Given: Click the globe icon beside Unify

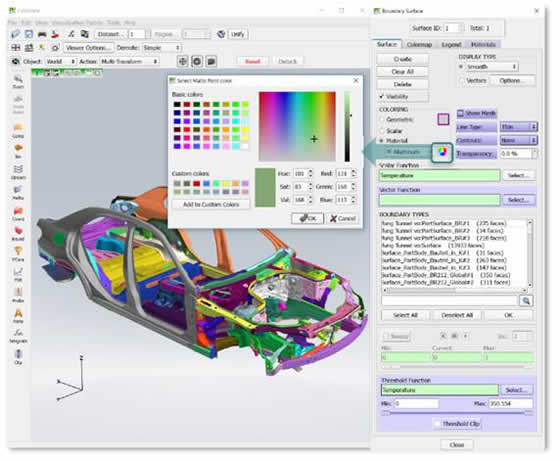Looking at the screenshot, I should 221,34.
